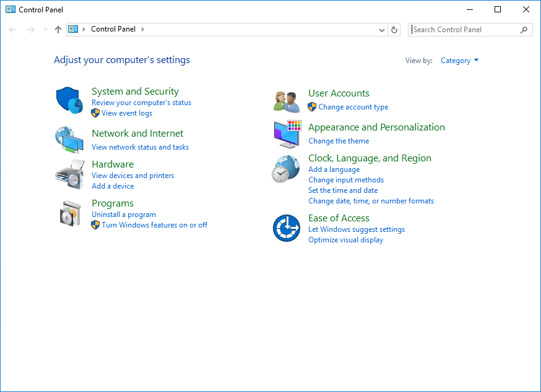Select Turn Windows features on or off

tap(154, 225)
